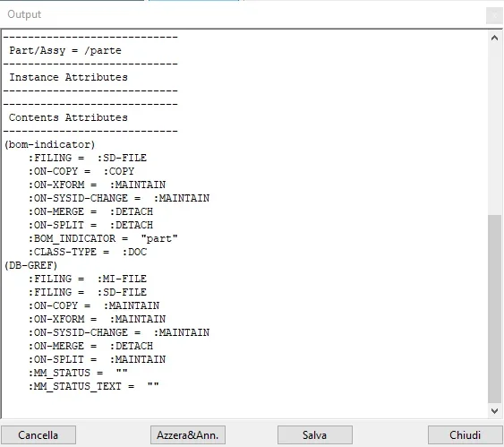Select the '(DB-GREF)' line
Image resolution: width=504 pixels, height=447 pixels.
(x=30, y=265)
